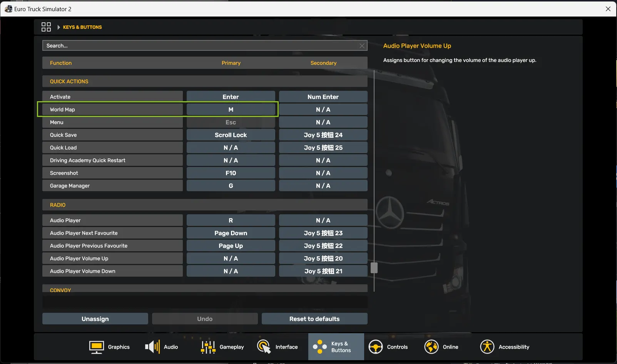The width and height of the screenshot is (617, 364).
Task: Open Audio settings speaker icon
Action: pyautogui.click(x=152, y=347)
